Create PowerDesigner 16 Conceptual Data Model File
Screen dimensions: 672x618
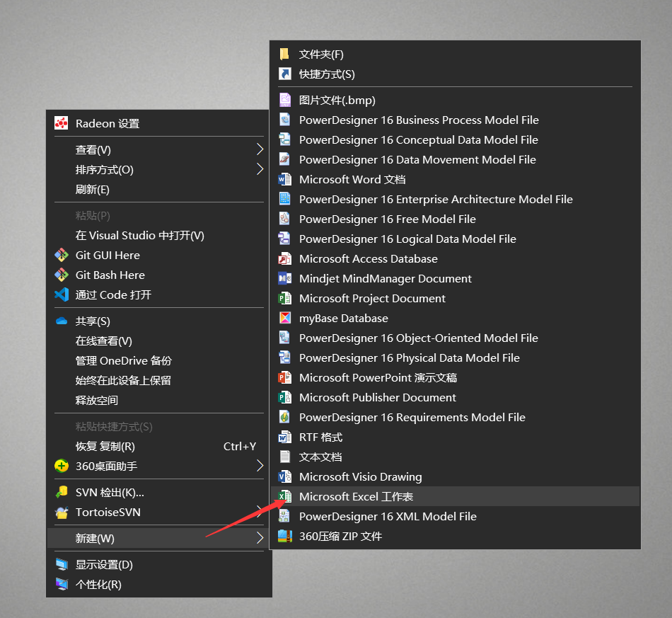point(455,140)
